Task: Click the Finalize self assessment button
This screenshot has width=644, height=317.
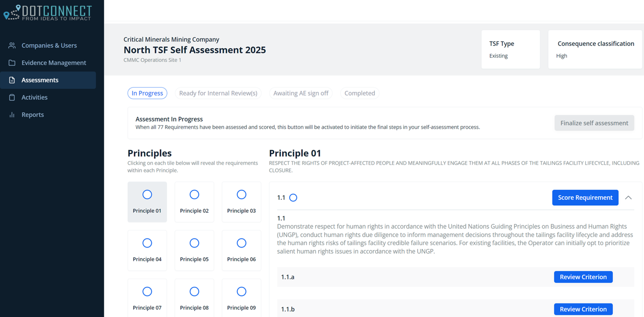Action: (x=594, y=123)
